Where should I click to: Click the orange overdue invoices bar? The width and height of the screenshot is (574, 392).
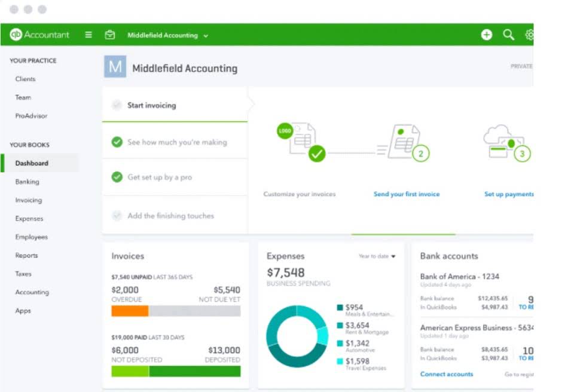tap(130, 311)
